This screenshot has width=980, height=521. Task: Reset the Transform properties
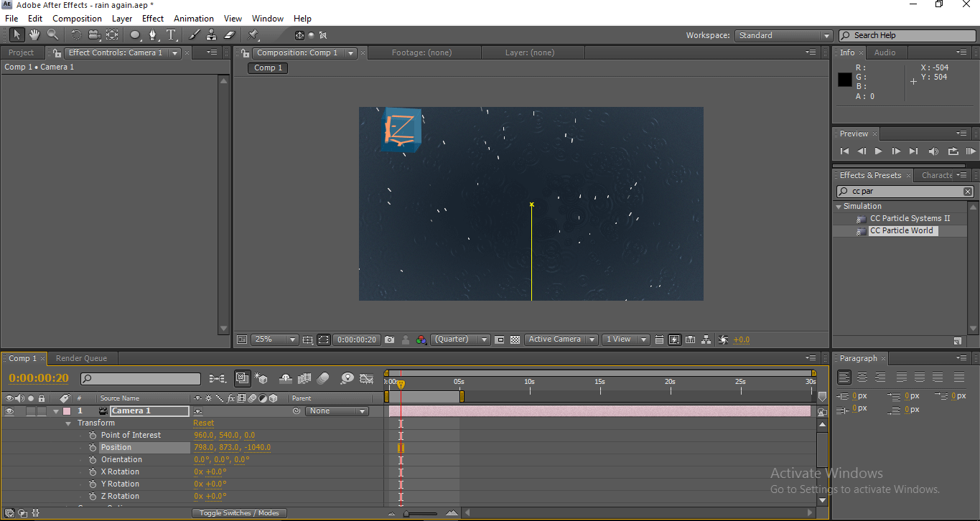(x=203, y=423)
